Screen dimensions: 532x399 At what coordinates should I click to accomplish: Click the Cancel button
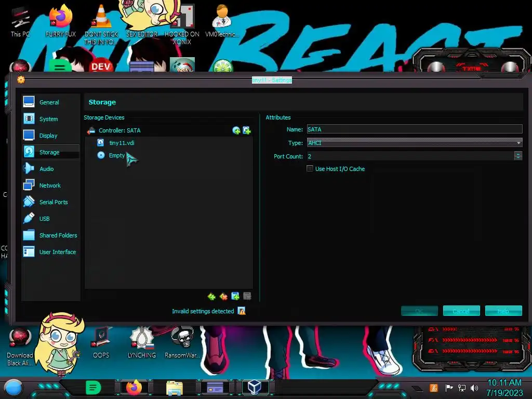pyautogui.click(x=461, y=311)
